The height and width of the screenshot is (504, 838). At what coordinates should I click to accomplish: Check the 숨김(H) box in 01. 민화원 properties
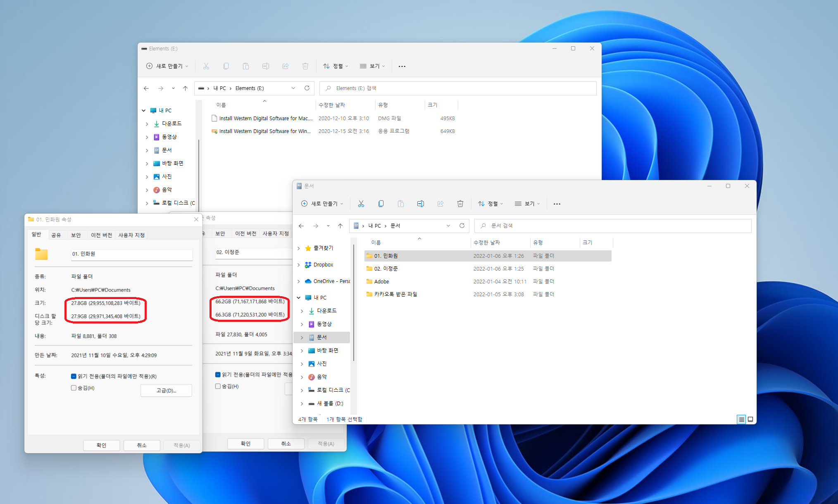(74, 388)
